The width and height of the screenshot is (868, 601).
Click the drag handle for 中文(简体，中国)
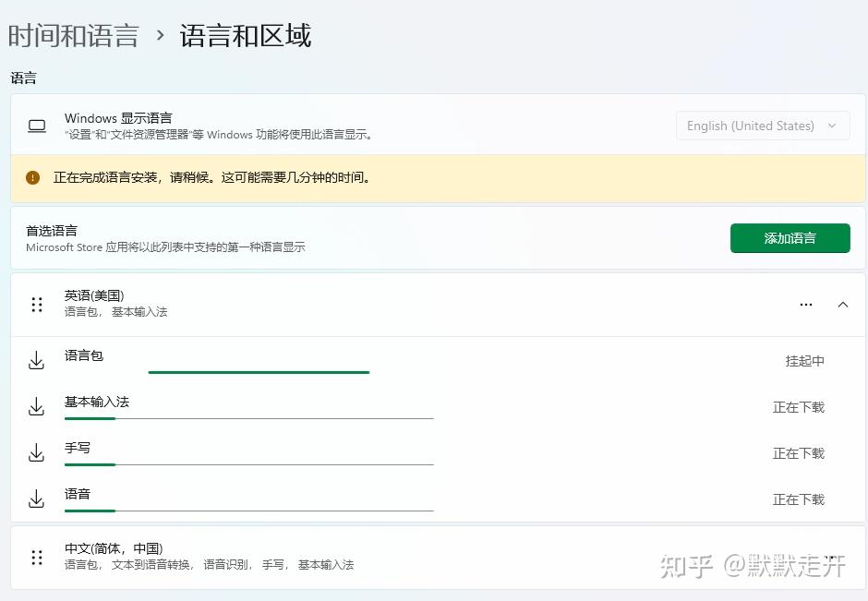pos(37,558)
